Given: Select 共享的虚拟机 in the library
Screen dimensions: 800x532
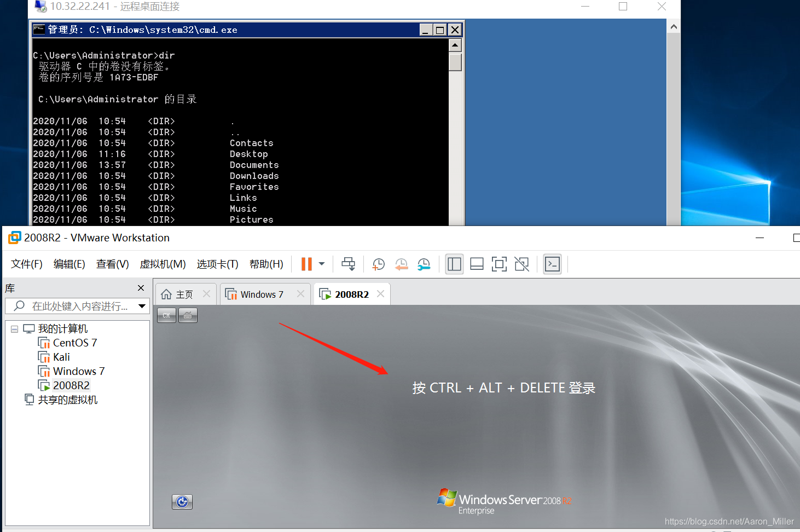Looking at the screenshot, I should click(x=68, y=400).
